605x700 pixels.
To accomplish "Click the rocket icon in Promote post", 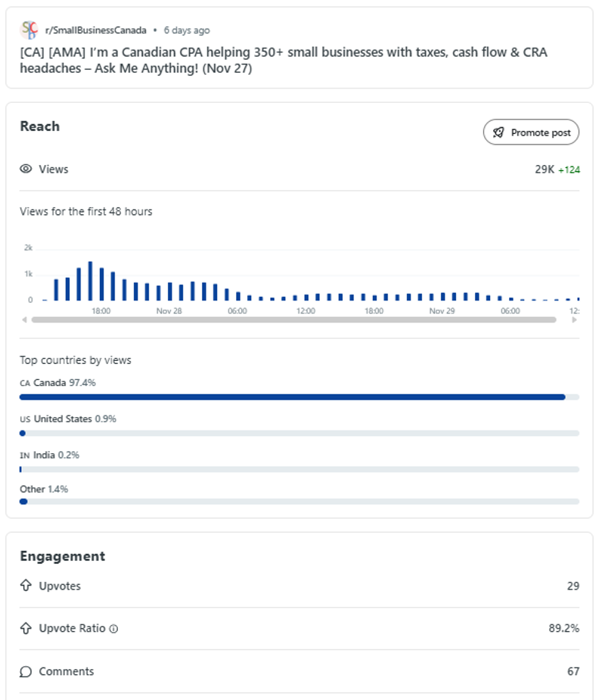I will 498,132.
